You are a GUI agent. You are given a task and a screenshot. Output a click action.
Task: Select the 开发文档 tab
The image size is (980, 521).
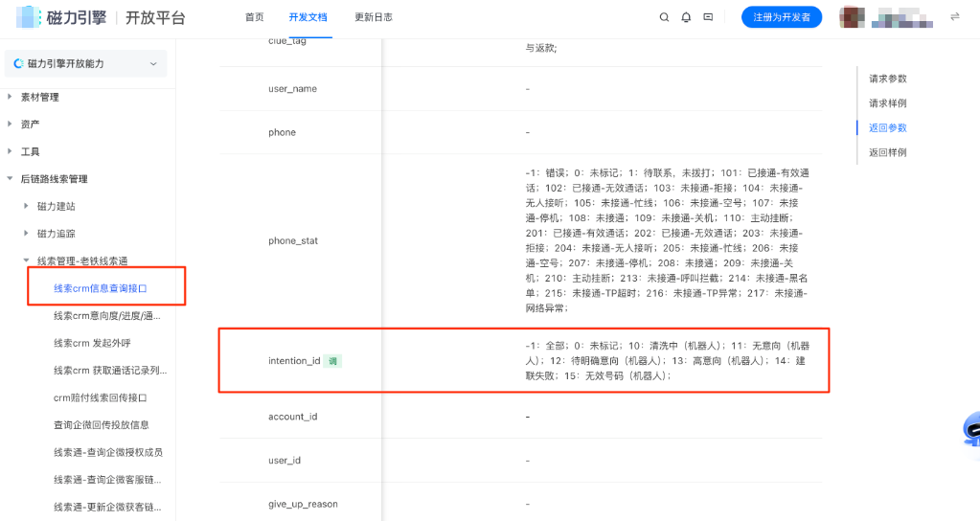(x=308, y=17)
